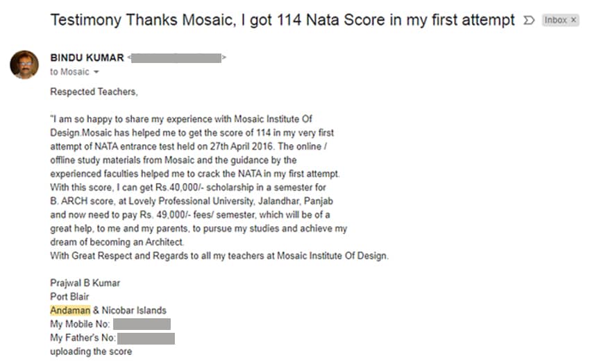Click the 'to Mosaic' recipient text

tap(69, 72)
